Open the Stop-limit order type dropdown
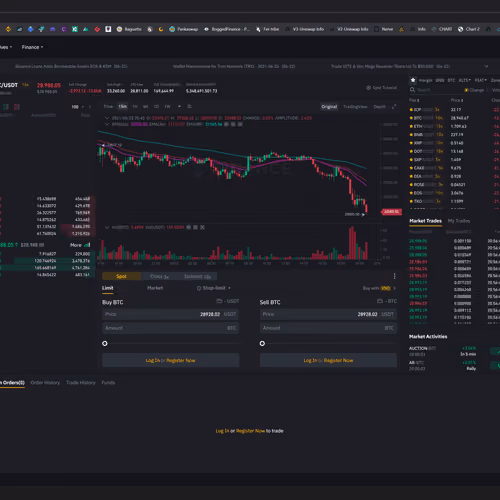This screenshot has width=500, height=500. (x=214, y=288)
